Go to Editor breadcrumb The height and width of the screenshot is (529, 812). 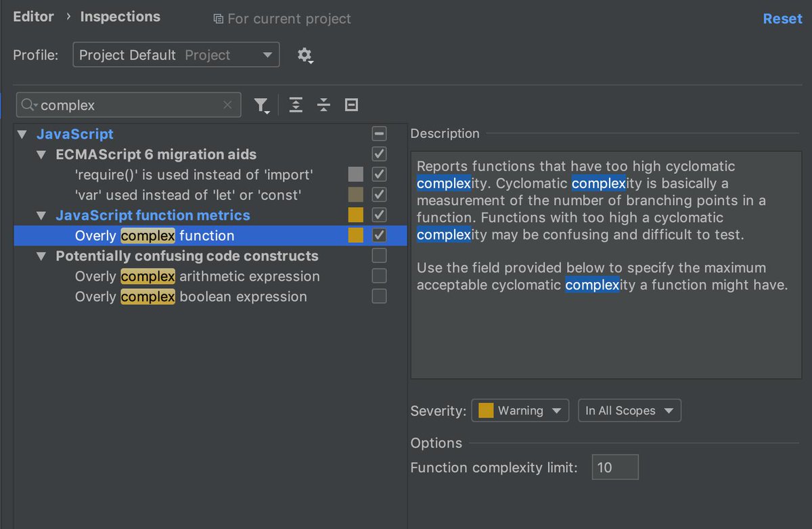click(33, 17)
